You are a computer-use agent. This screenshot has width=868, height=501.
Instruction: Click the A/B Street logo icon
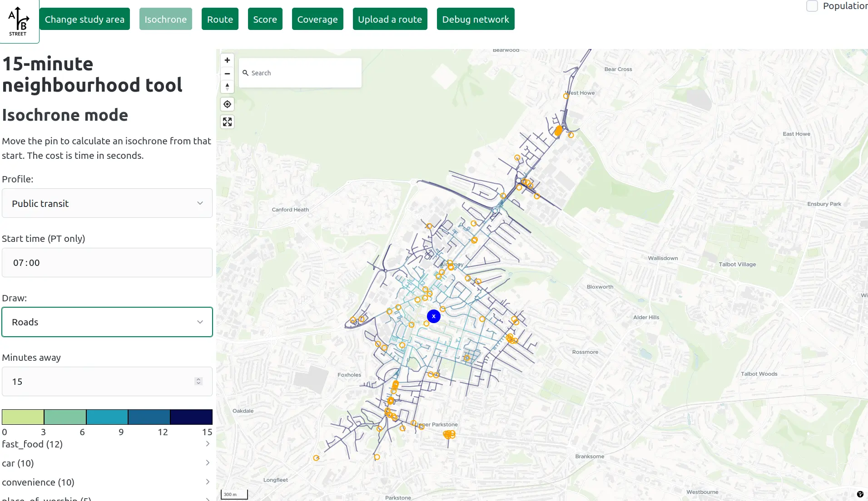pyautogui.click(x=19, y=21)
